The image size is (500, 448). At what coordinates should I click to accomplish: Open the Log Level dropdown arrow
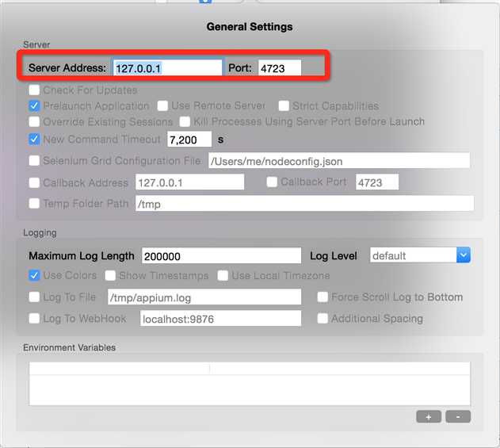pos(464,255)
